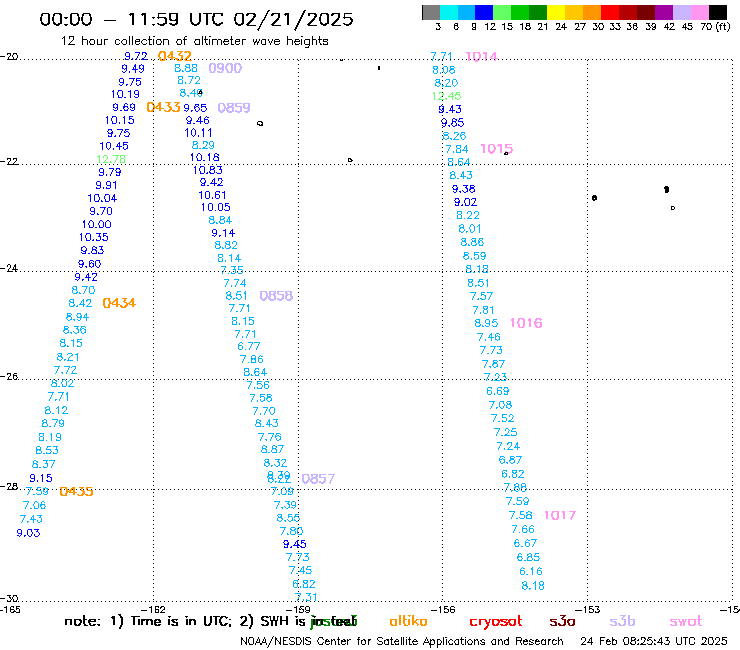This screenshot has width=740, height=650.
Task: Click the 'altika' satellite legend label
Action: 408,621
